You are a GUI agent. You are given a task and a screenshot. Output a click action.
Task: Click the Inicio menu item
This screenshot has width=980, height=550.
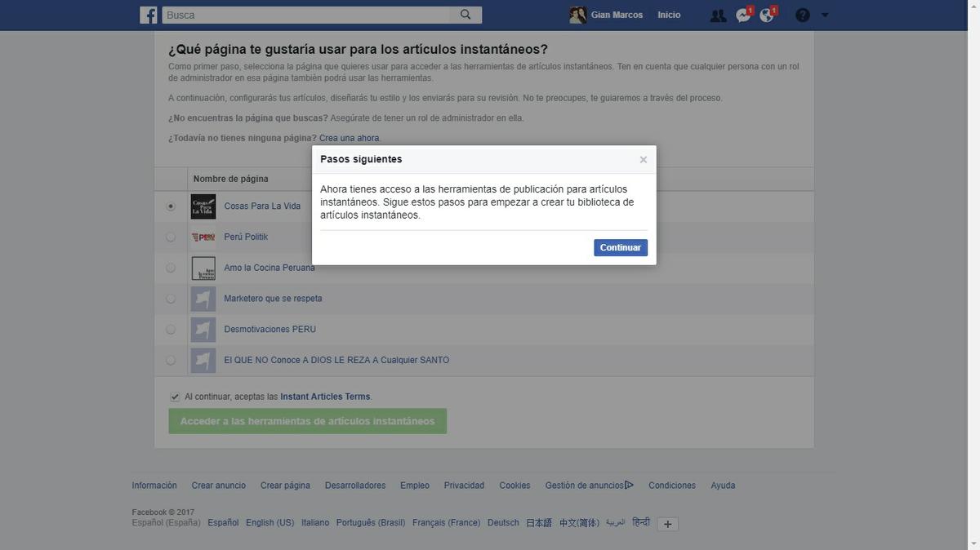tap(669, 14)
